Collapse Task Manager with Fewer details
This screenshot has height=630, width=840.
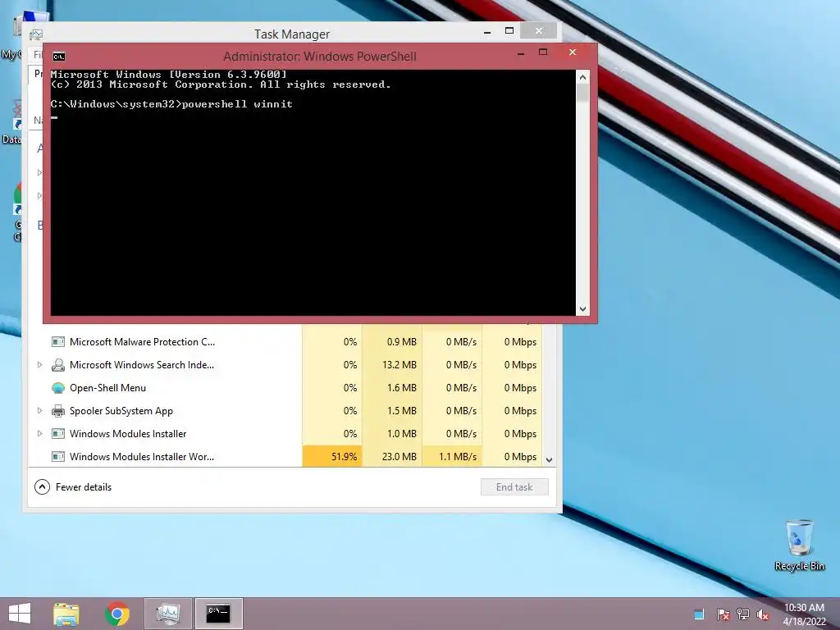(x=73, y=487)
